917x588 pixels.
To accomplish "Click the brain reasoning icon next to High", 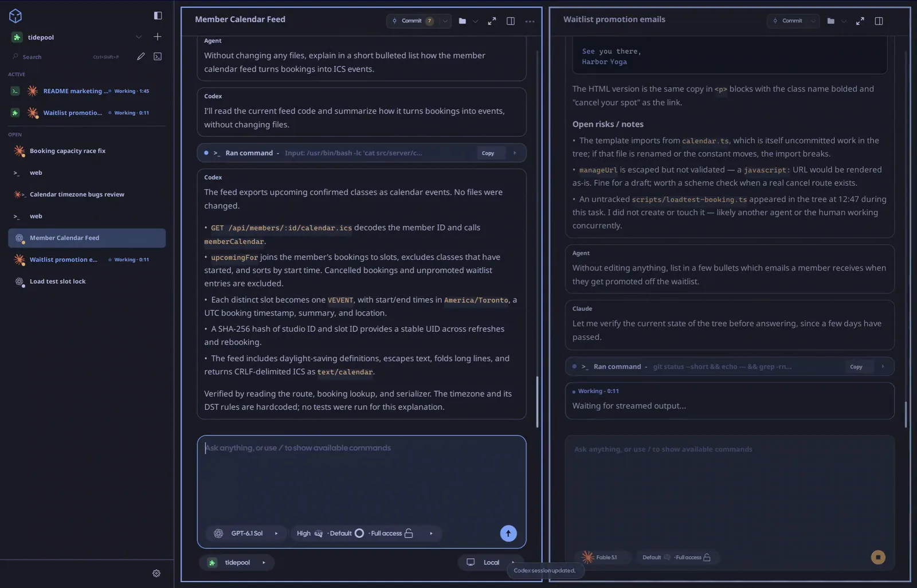I will click(x=319, y=534).
